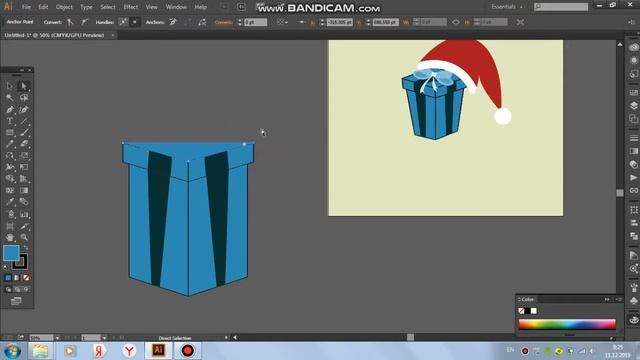Viewport: 640px width, 360px height.
Task: Remove selected anchor points button
Action: 173,22
